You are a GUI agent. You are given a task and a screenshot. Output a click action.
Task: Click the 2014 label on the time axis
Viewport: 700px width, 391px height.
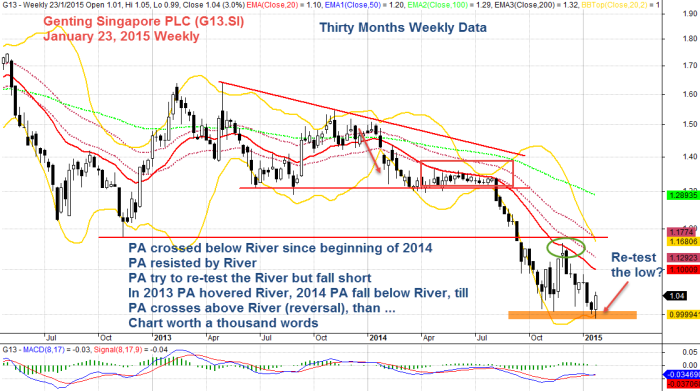(378, 338)
